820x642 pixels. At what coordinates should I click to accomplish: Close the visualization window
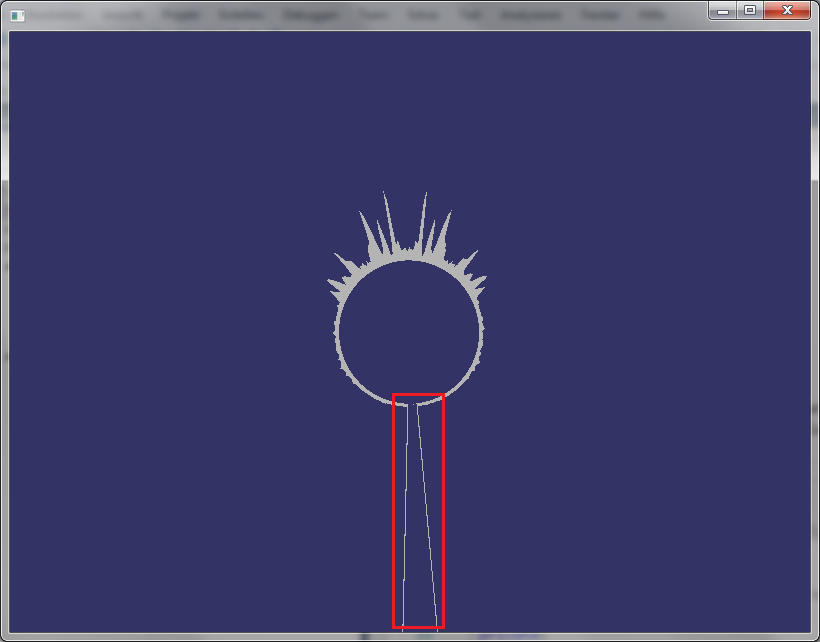click(787, 10)
